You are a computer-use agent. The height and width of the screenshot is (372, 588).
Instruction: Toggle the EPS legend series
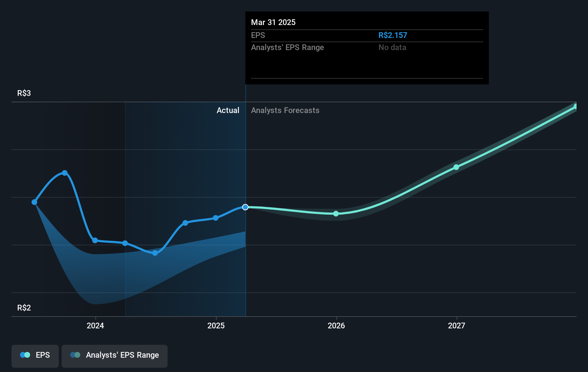[35, 356]
